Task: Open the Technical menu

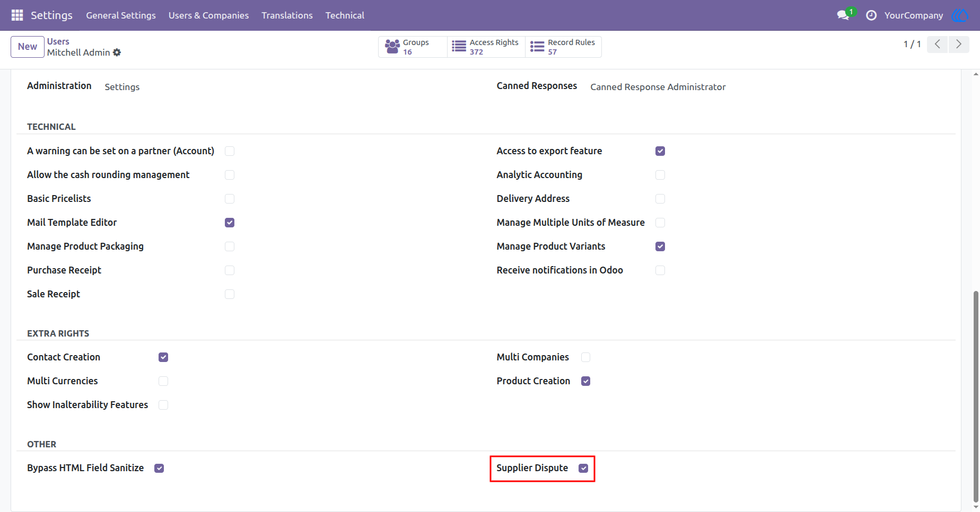Action: tap(345, 15)
